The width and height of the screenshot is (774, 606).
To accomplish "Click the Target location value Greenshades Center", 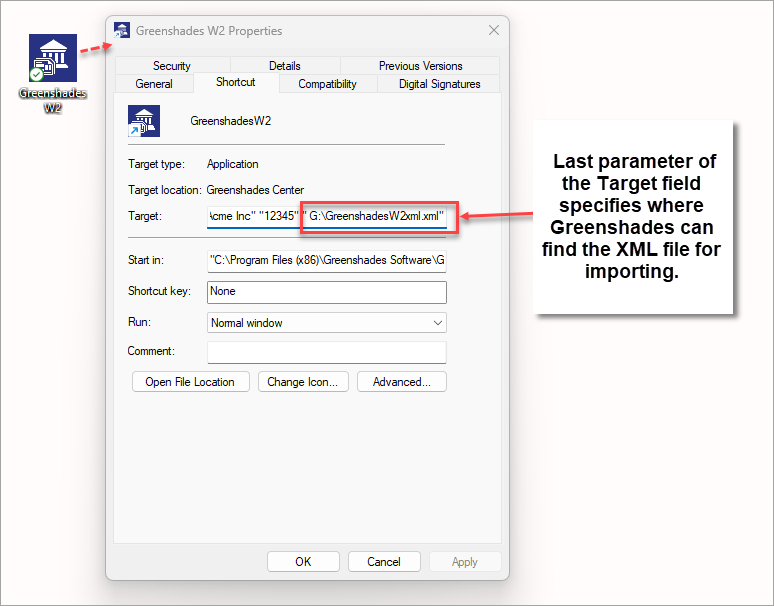I will 255,190.
